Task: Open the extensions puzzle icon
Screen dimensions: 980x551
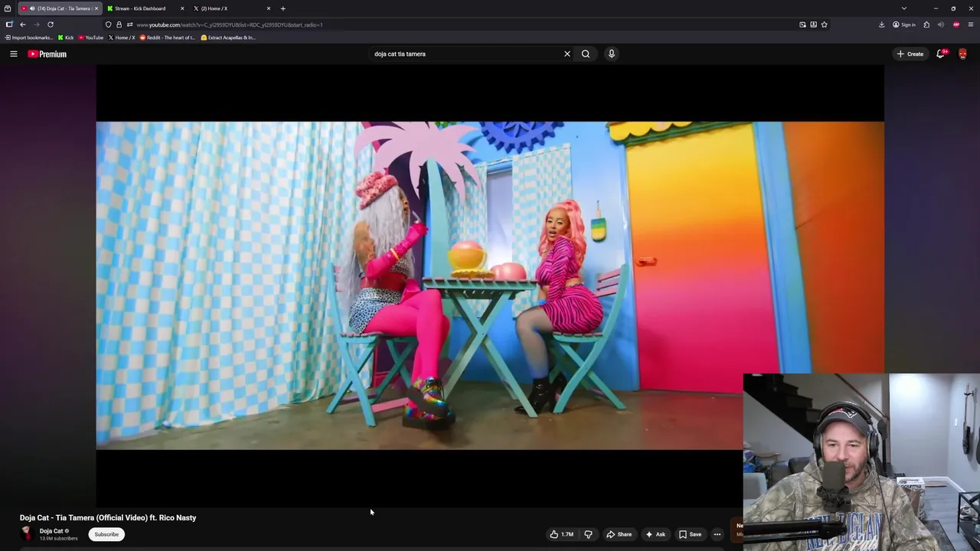Action: point(926,24)
